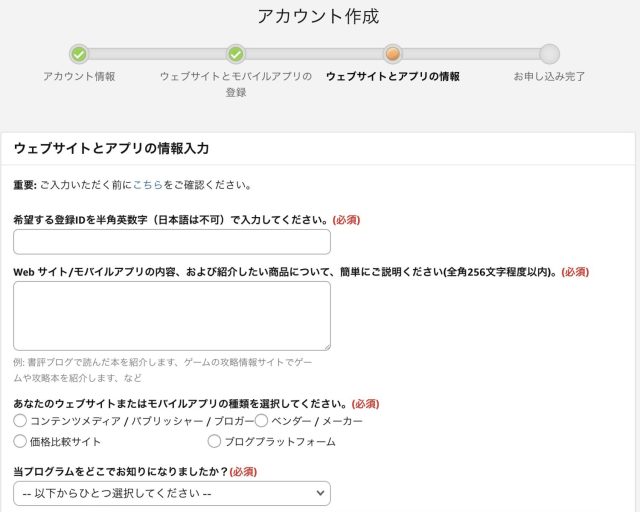Click the chevron arrow of the program referral dropdown
The image size is (640, 512).
(x=319, y=493)
